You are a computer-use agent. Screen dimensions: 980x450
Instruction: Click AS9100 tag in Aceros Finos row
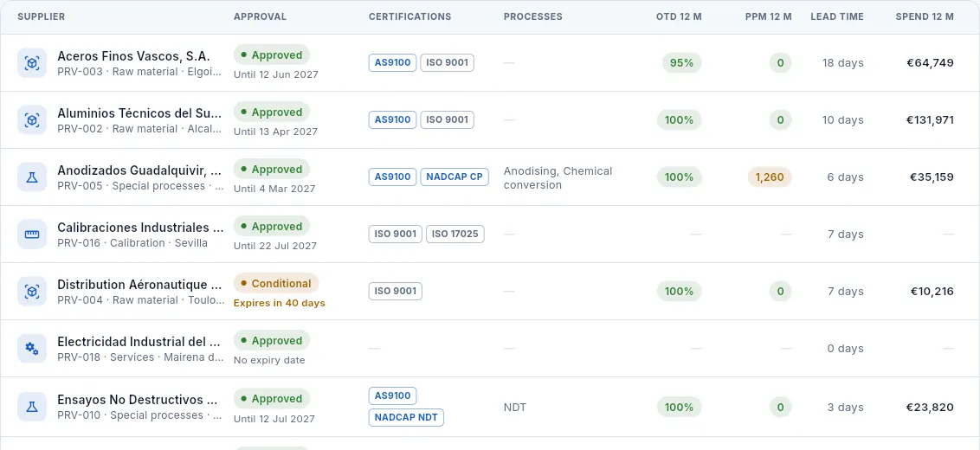pos(392,62)
